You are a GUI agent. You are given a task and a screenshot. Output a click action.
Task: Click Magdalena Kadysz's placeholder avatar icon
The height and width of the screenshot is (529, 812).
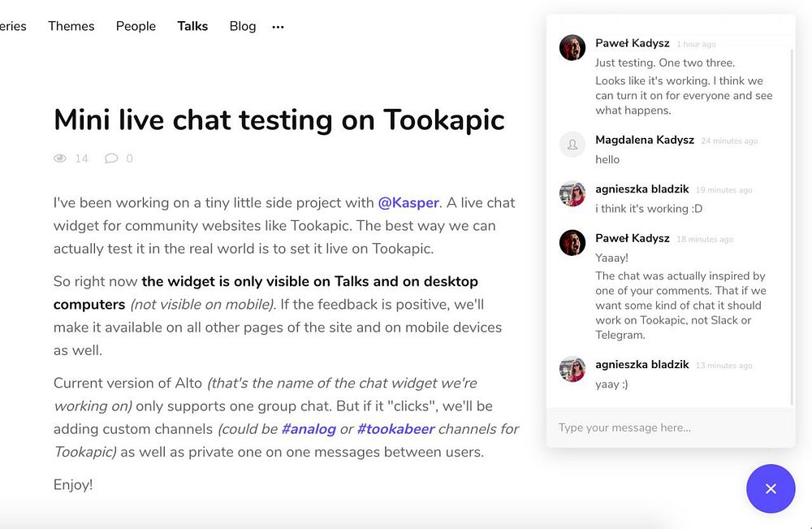click(572, 145)
